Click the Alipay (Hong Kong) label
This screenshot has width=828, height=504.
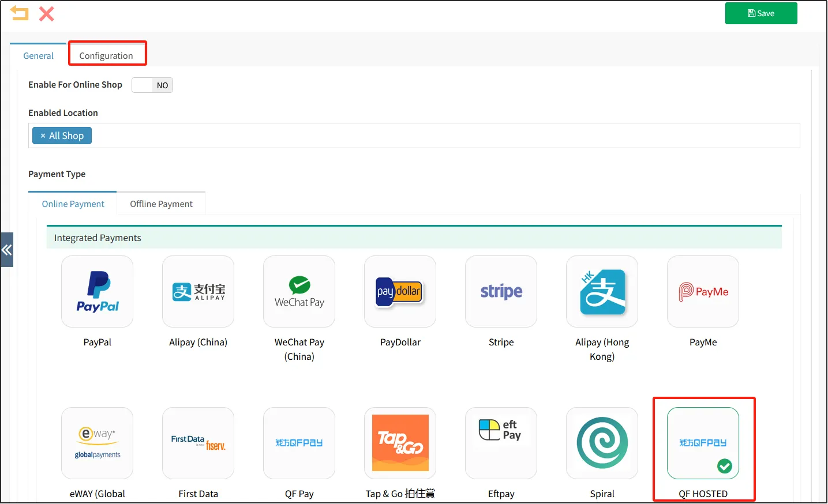click(x=602, y=349)
